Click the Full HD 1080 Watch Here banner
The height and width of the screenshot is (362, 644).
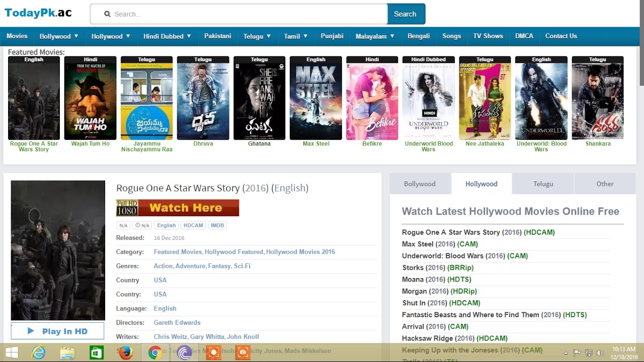[x=178, y=208]
